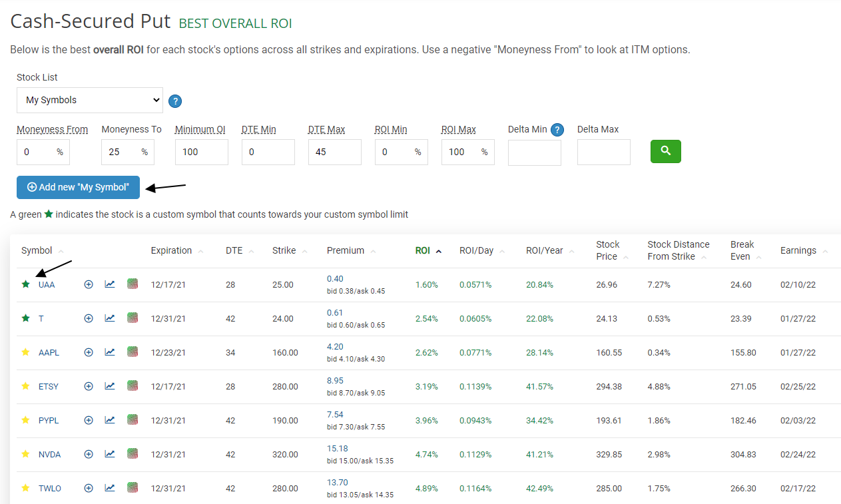
Task: Click the circled plus icon in UAA row
Action: click(89, 284)
